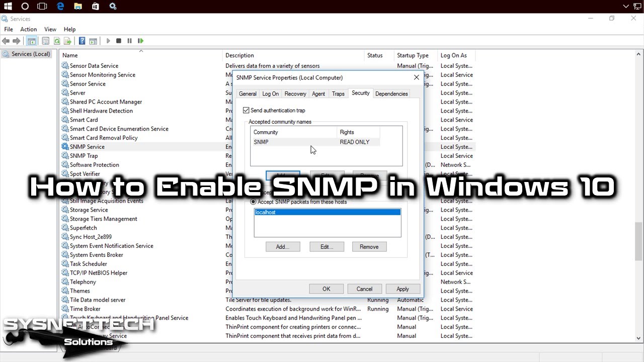Sort by the Log On As column header
Image resolution: width=644 pixels, height=362 pixels.
coord(457,55)
